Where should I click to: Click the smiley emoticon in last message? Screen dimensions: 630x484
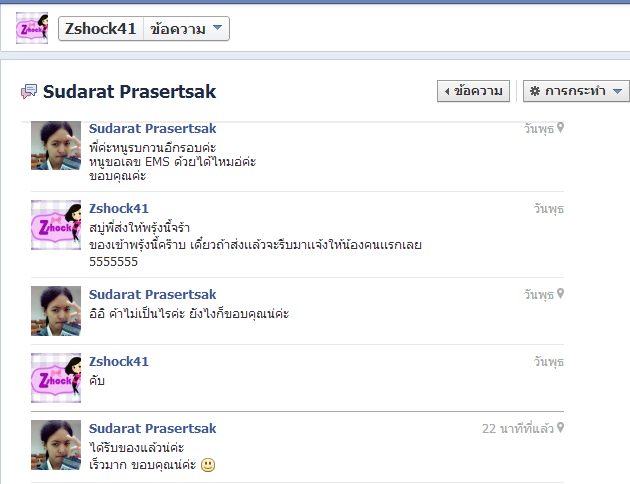click(208, 465)
